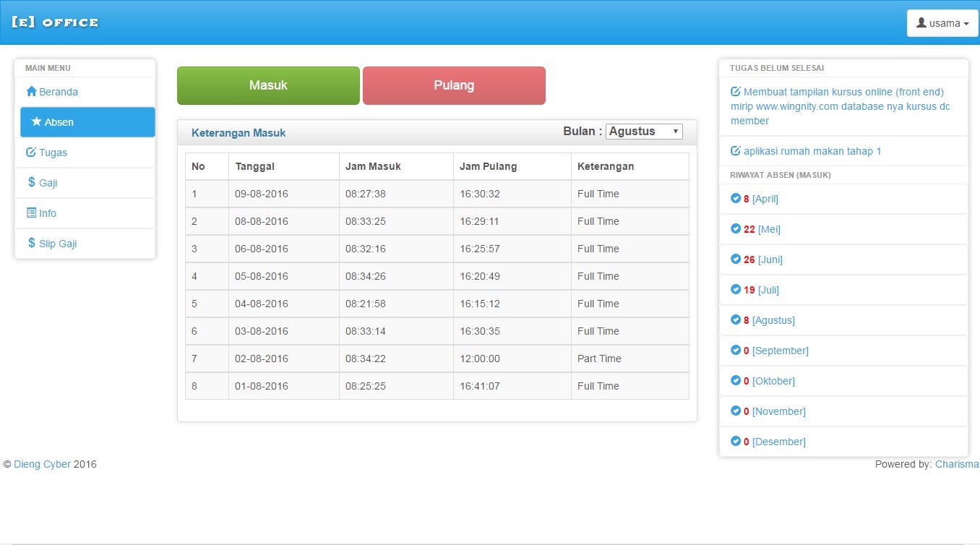
Task: Click the list icon beside Info
Action: [x=31, y=213]
